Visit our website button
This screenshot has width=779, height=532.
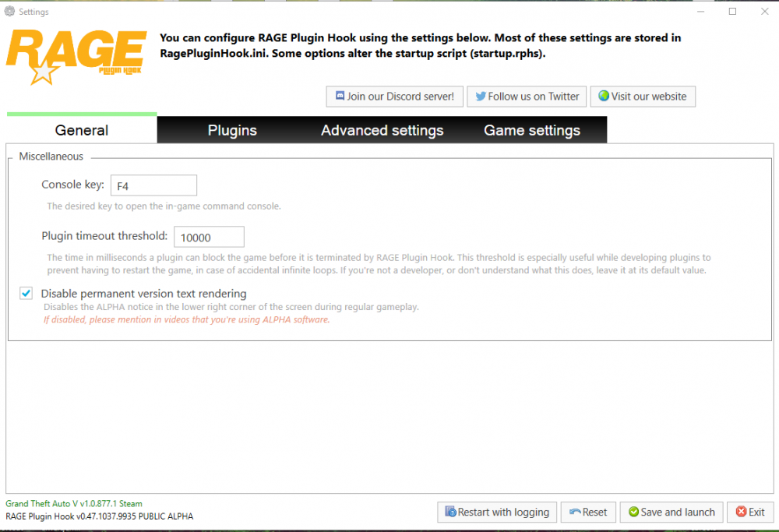[643, 97]
